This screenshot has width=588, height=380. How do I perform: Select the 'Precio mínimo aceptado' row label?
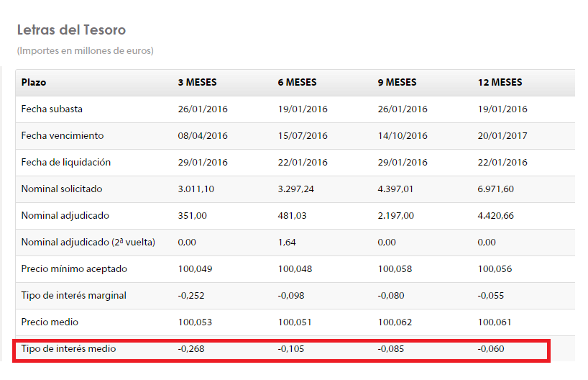pyautogui.click(x=74, y=269)
